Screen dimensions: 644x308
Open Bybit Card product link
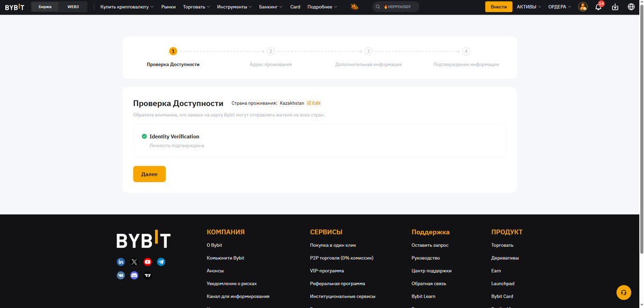502,296
